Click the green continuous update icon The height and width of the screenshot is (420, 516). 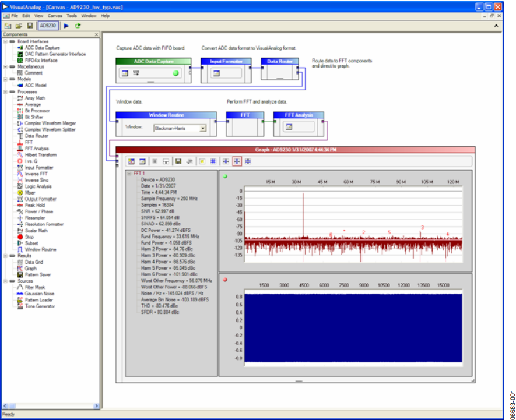click(x=78, y=26)
